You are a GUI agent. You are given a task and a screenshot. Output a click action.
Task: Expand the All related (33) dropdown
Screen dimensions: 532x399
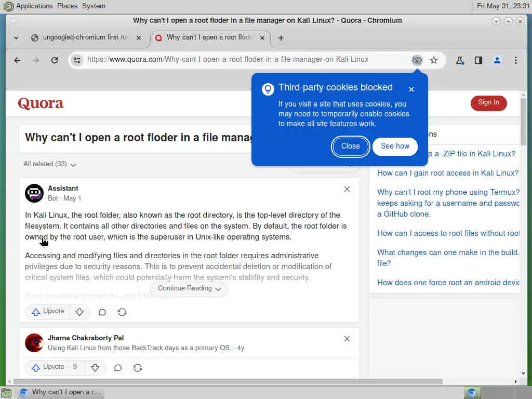pos(49,164)
